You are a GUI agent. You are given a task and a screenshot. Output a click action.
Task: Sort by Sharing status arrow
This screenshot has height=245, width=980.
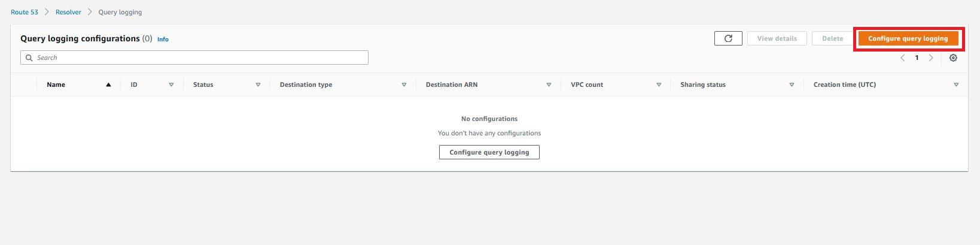click(792, 85)
